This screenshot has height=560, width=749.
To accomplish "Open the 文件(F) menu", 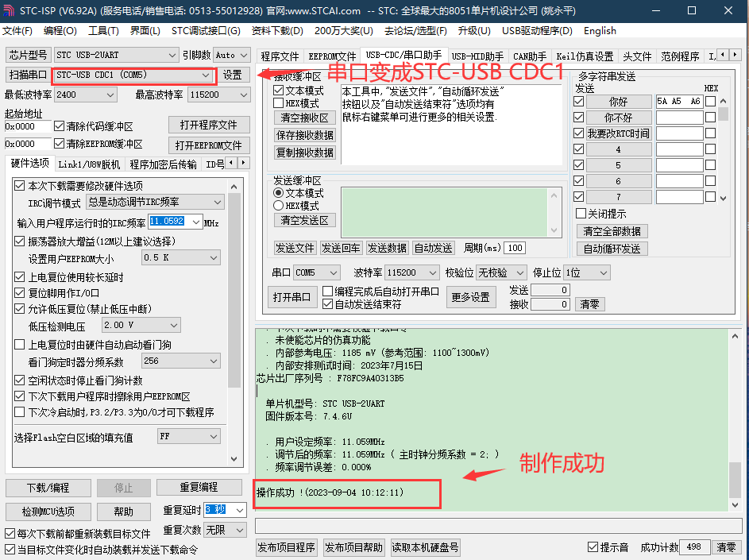I will [x=17, y=31].
